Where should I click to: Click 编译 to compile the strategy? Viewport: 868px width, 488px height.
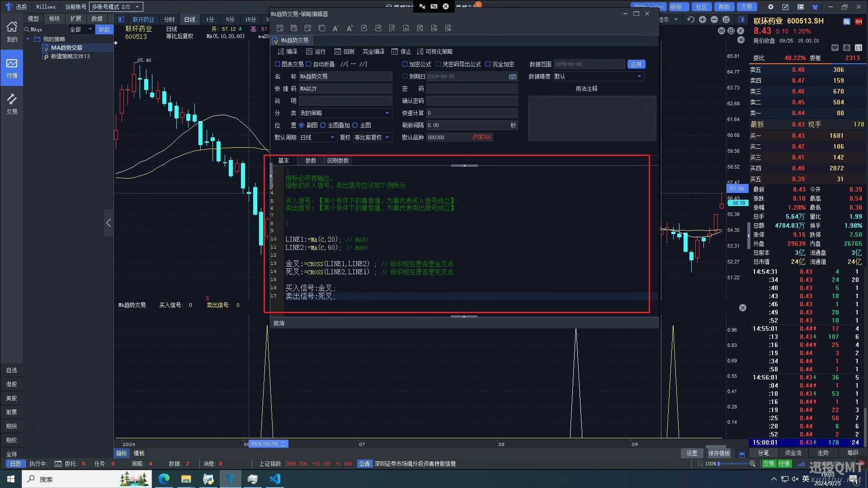coord(288,52)
